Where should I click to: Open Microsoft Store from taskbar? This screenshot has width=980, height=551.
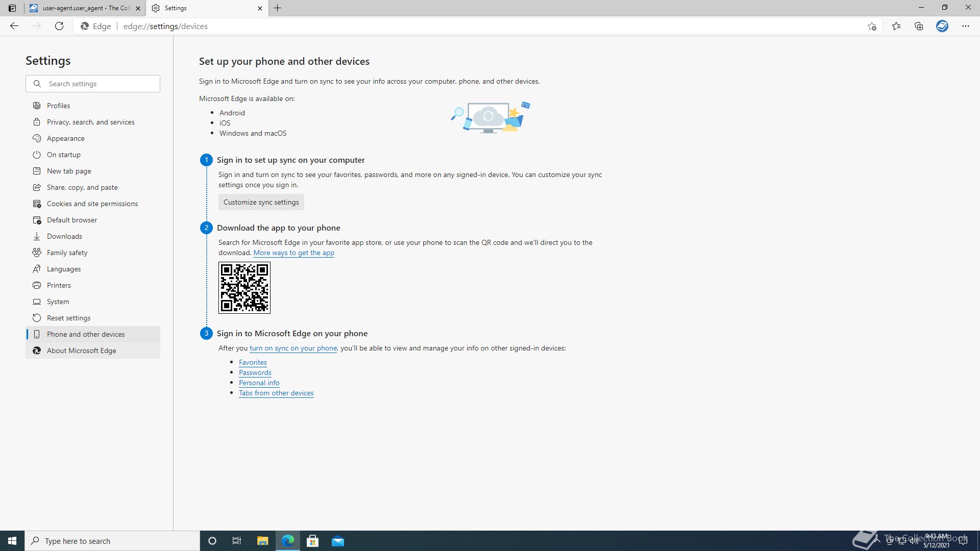(312, 541)
